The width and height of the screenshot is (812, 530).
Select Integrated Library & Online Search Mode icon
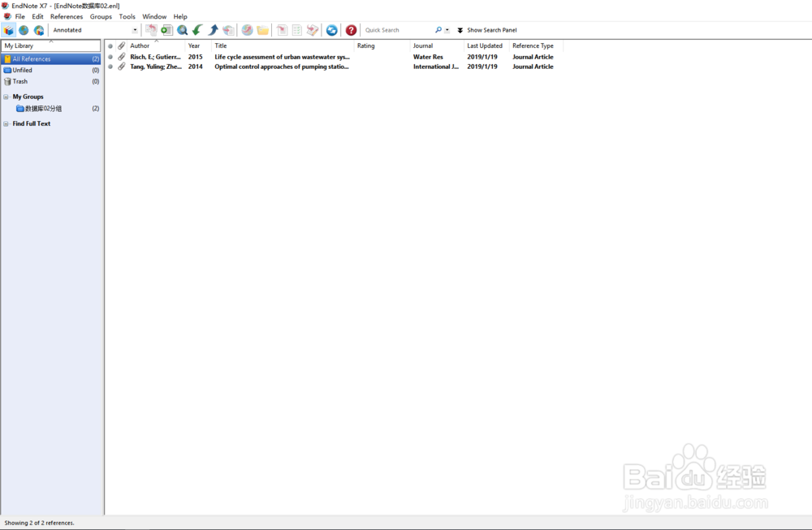(x=39, y=31)
